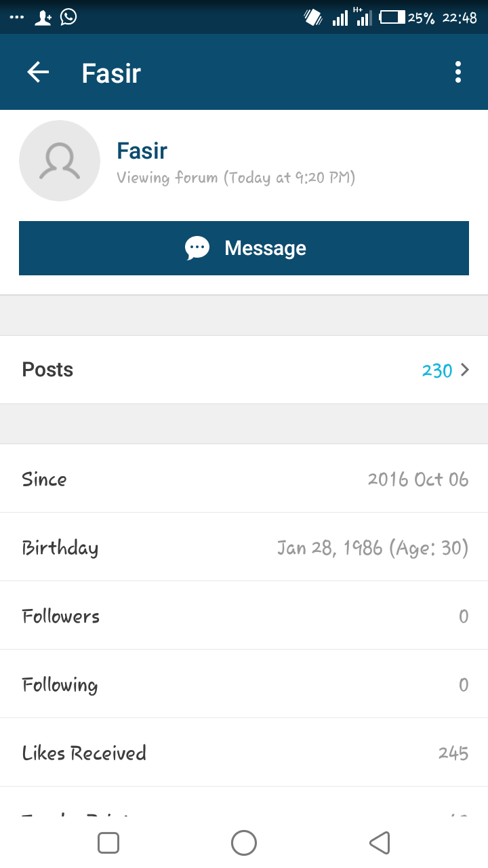488x868 pixels.
Task: Open the Followers list row
Action: pos(244,616)
